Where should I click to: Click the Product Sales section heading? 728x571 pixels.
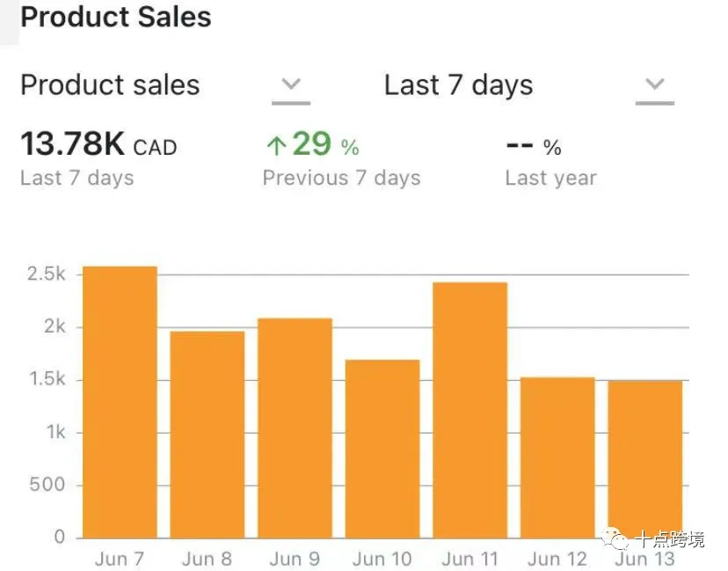coord(116,17)
